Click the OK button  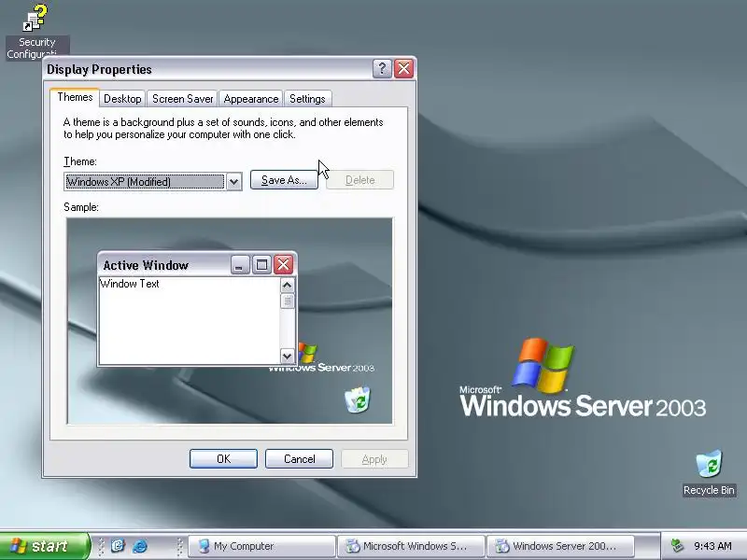(223, 458)
